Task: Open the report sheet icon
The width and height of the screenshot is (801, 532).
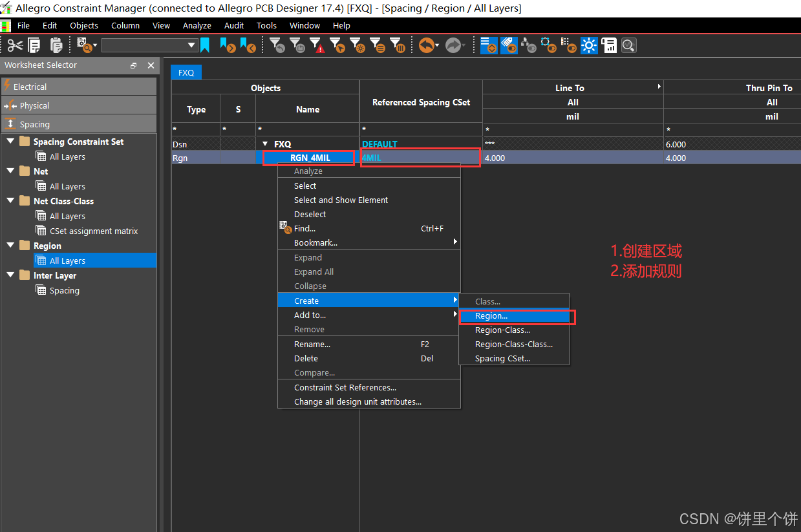Action: (609, 45)
